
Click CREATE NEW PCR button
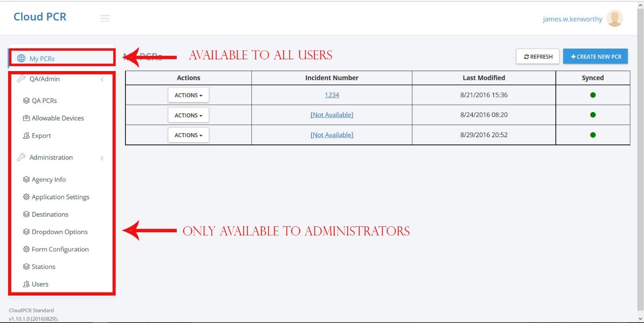(x=595, y=57)
